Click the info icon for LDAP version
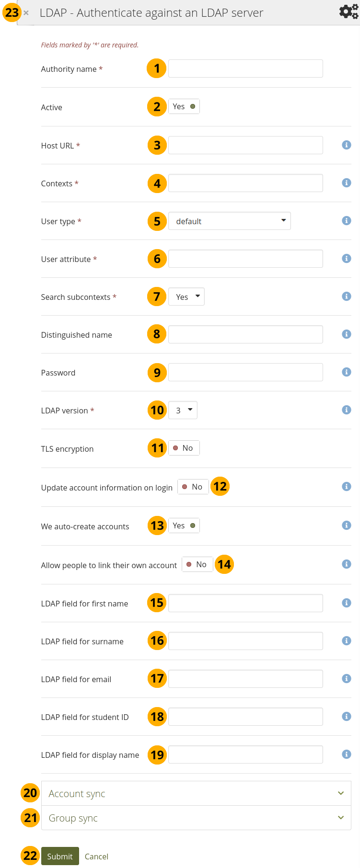 346,410
